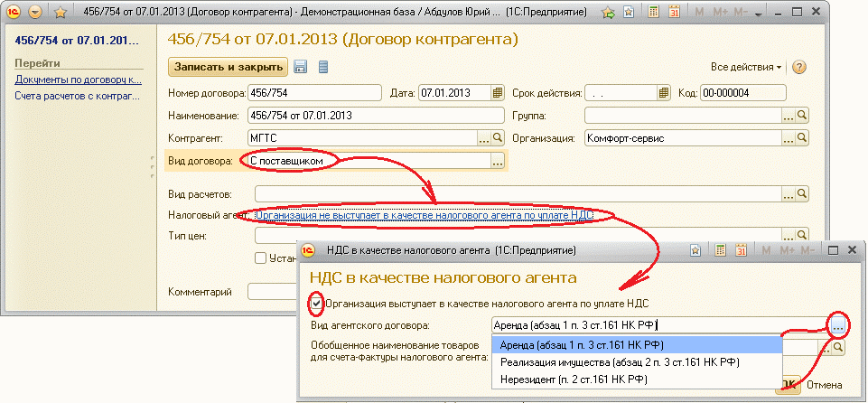Click the 'Срок действия' date field

pyautogui.click(x=621, y=93)
